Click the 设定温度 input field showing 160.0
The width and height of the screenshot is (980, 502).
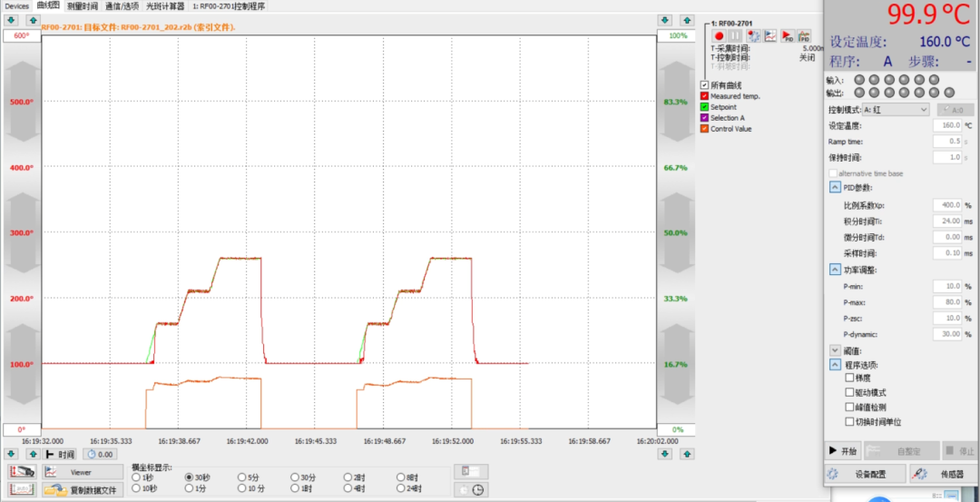click(x=946, y=125)
